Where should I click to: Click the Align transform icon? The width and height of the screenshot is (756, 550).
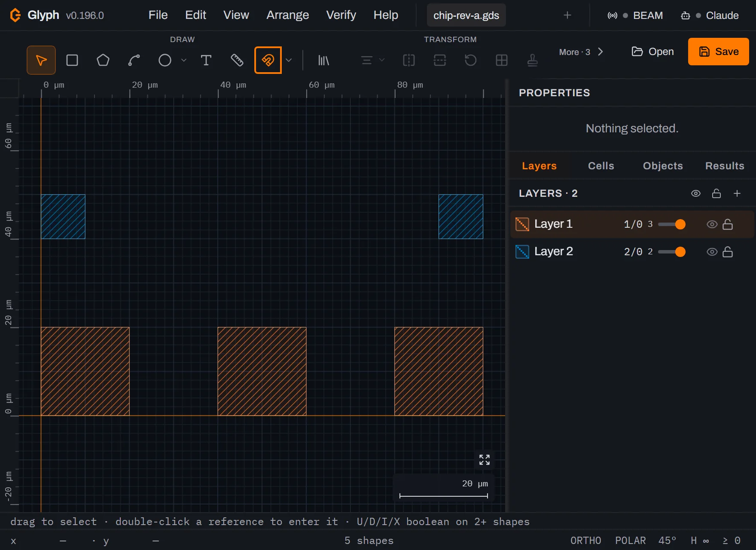(x=367, y=60)
